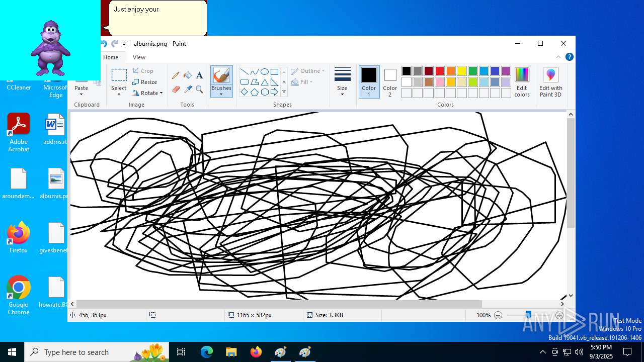The height and width of the screenshot is (362, 644).
Task: Open the notification center icon
Action: point(627,352)
